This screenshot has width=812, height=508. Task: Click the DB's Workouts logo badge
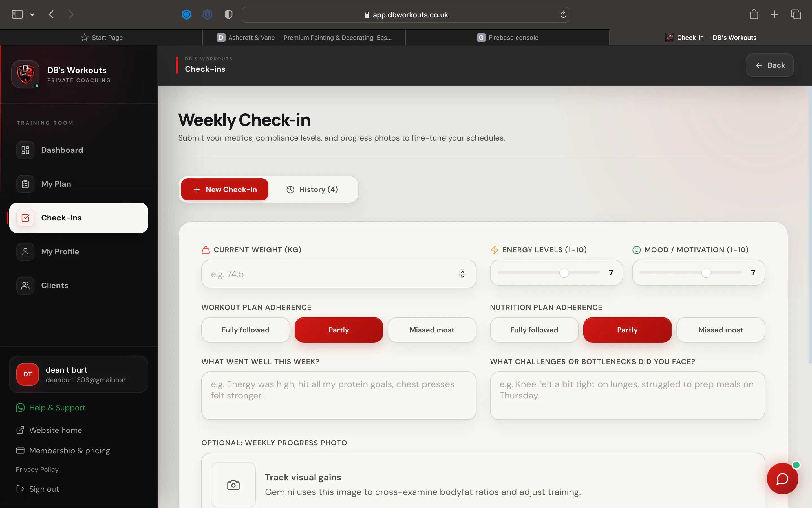click(x=25, y=74)
